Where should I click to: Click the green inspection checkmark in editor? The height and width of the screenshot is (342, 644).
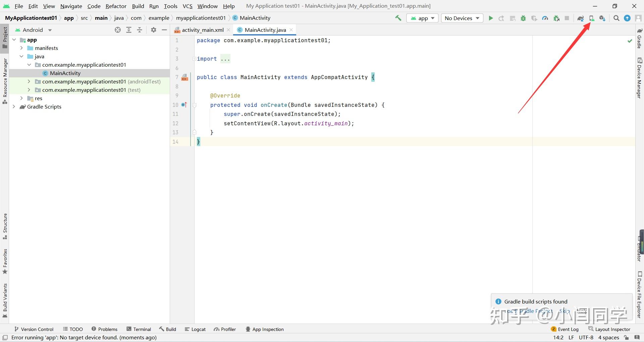tap(630, 41)
